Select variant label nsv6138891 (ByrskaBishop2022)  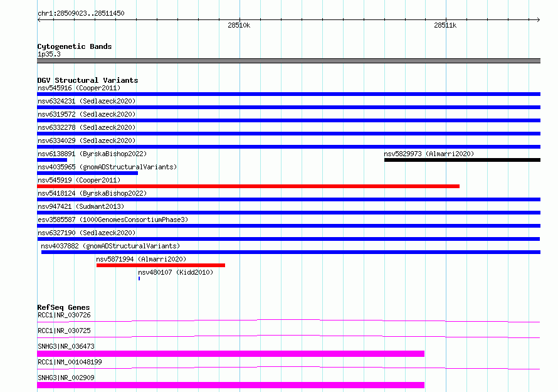tap(92, 154)
